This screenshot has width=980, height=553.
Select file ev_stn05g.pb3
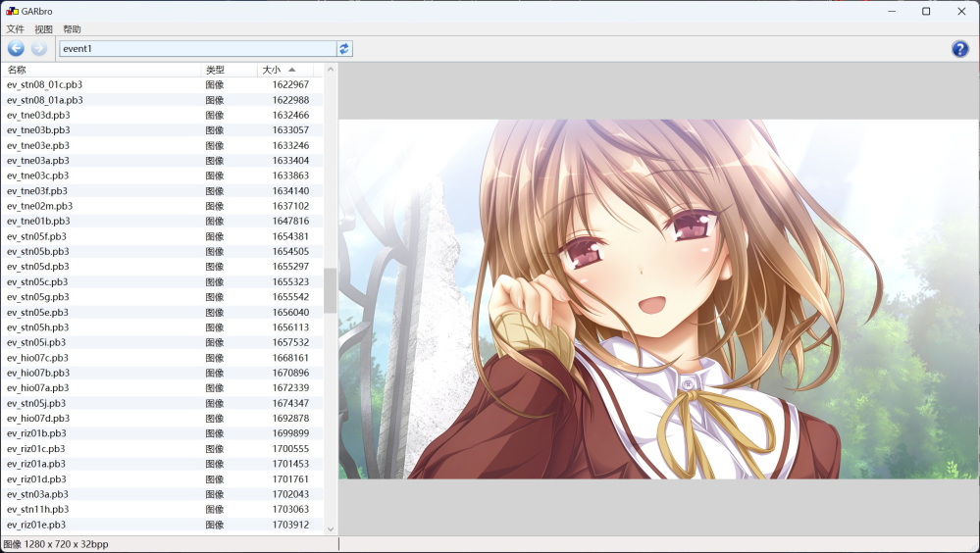point(162,297)
